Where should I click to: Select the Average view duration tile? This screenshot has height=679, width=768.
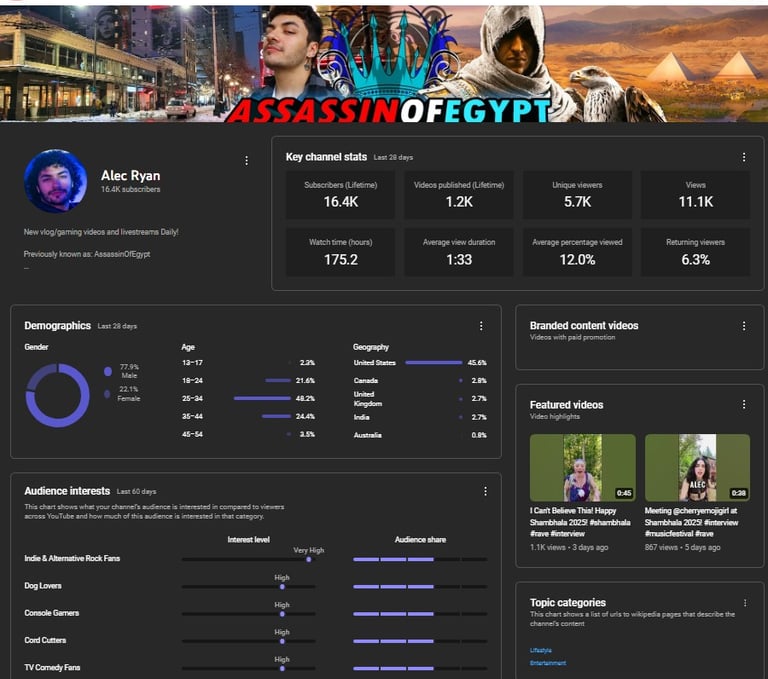pos(459,252)
